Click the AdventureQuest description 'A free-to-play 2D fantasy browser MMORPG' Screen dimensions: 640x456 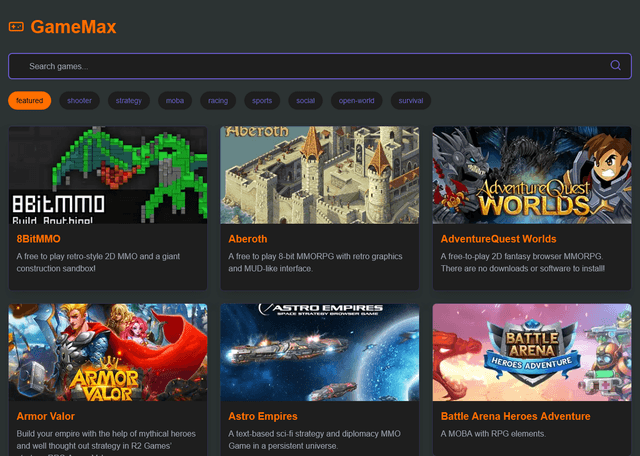tap(523, 262)
